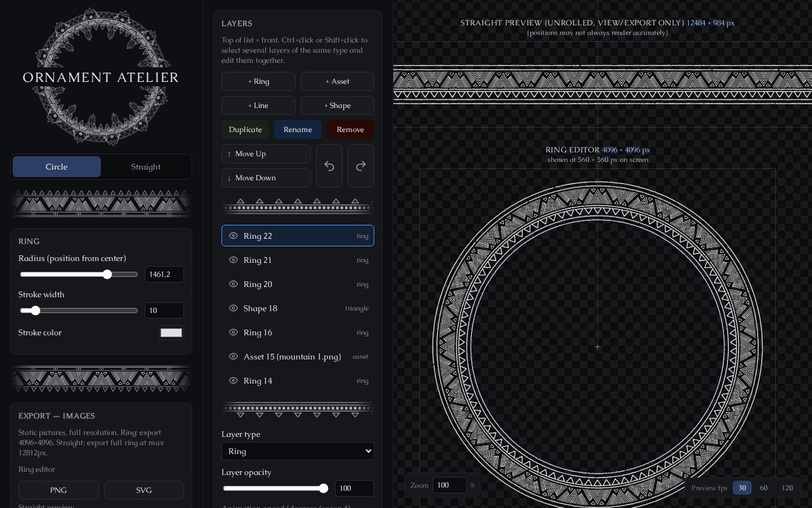Screen dimensions: 812x508
Task: Click the undo arrow icon
Action: [329, 166]
